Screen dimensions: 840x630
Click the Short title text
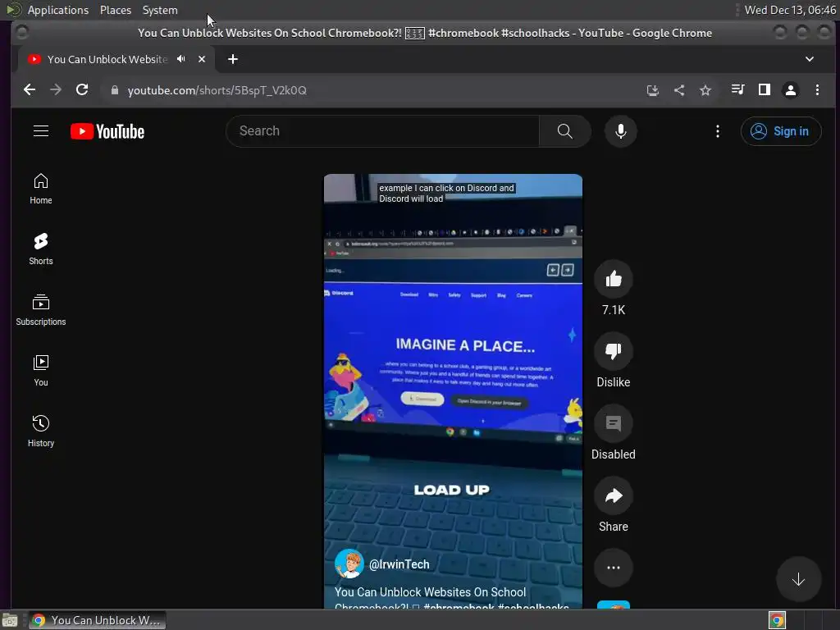click(452, 599)
